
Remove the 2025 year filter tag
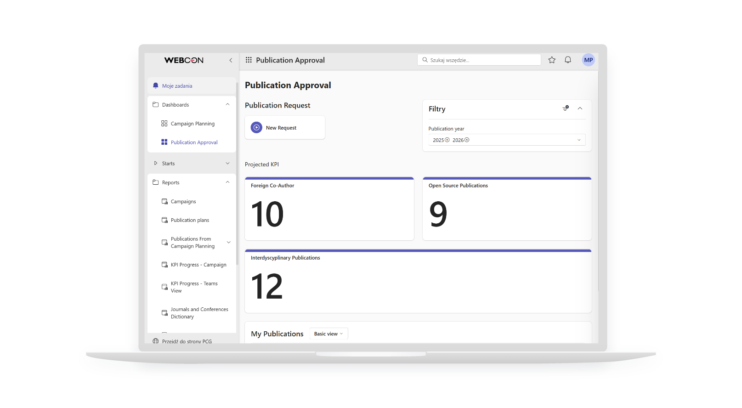click(x=447, y=140)
